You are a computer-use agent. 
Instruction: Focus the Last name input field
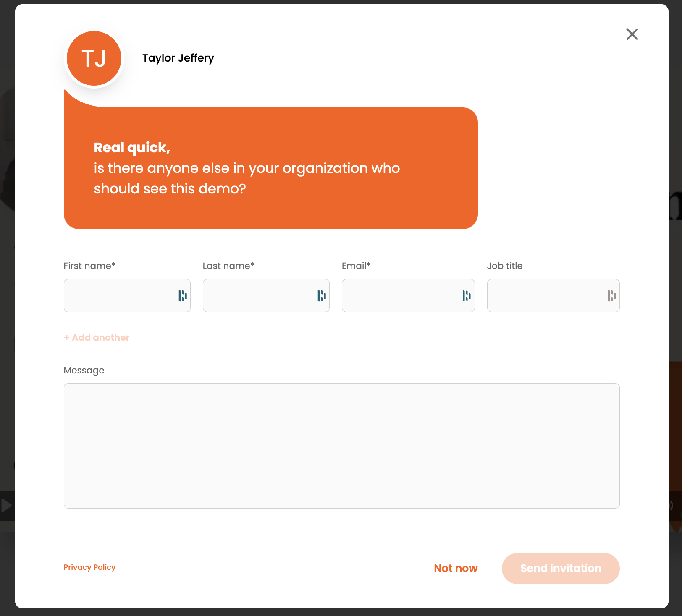266,295
